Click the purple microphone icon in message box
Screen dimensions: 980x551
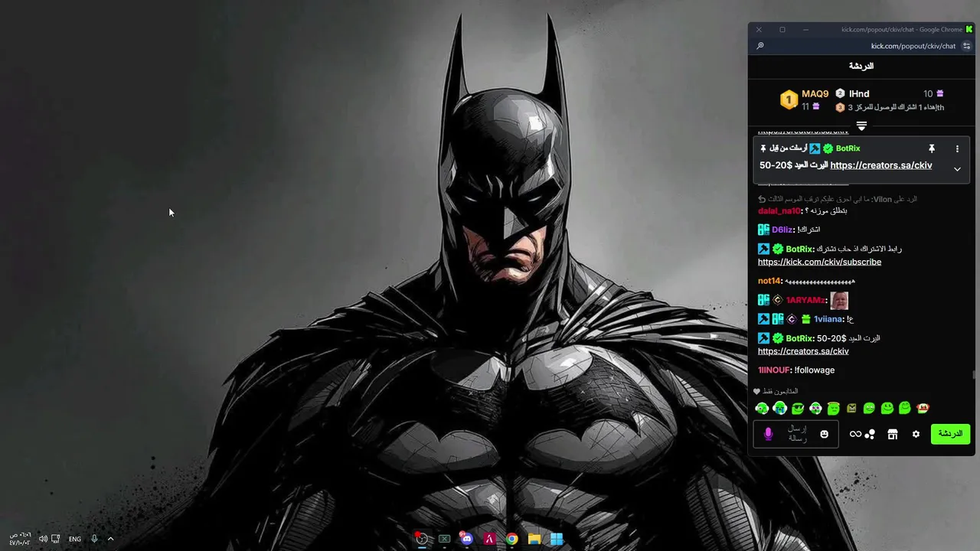tap(769, 434)
